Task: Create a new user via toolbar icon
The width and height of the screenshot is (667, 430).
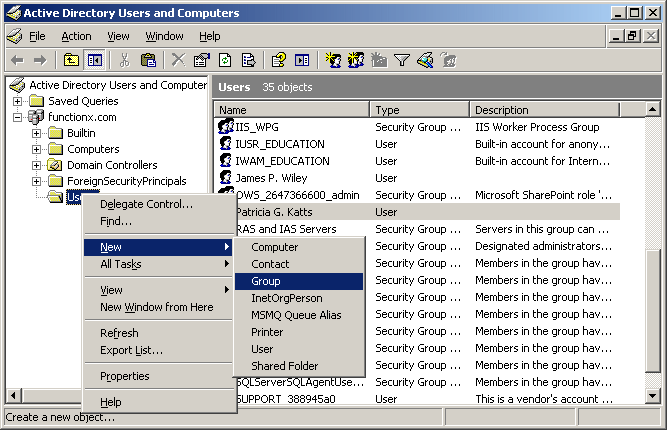Action: pyautogui.click(x=333, y=60)
